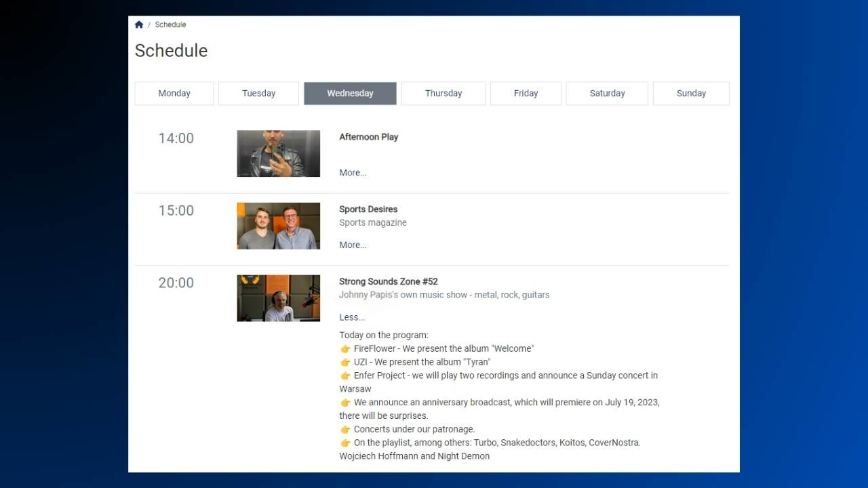Open the Strong Sounds Zone #52 title
This screenshot has height=488, width=868.
pos(388,281)
